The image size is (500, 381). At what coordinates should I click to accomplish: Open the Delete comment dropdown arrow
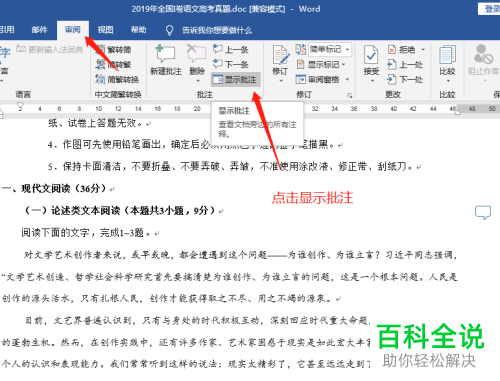click(x=198, y=81)
